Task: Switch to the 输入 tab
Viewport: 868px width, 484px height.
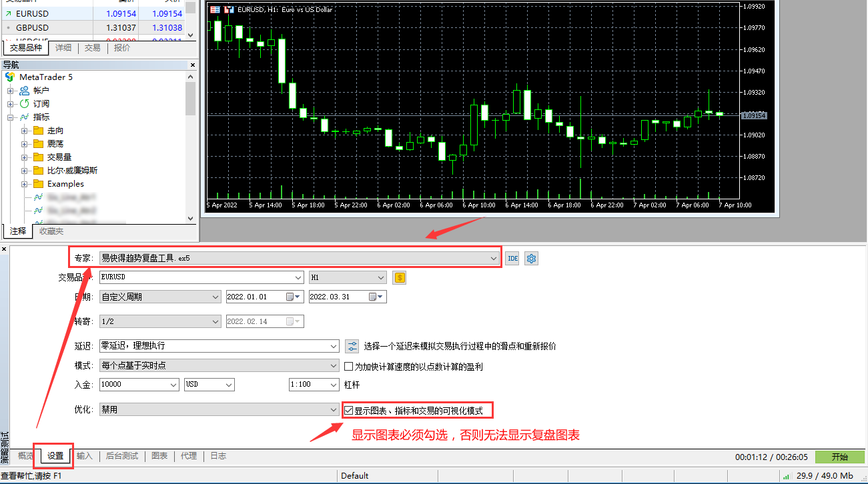Action: coord(85,456)
